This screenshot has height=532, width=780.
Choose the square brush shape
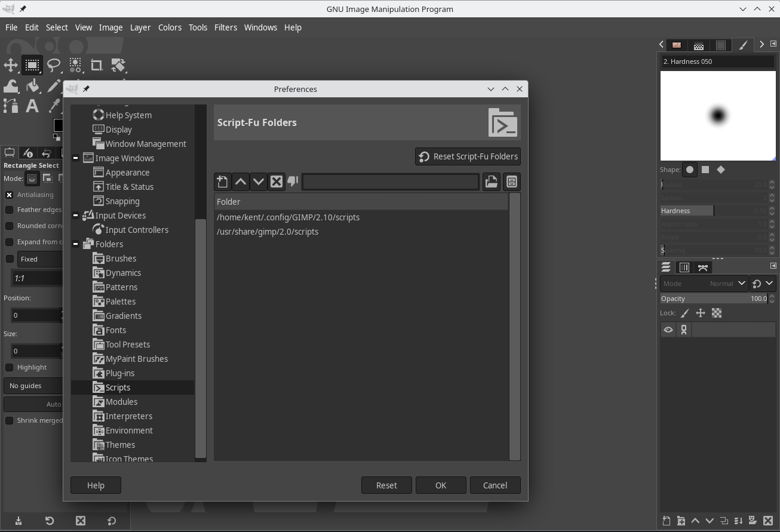[705, 170]
